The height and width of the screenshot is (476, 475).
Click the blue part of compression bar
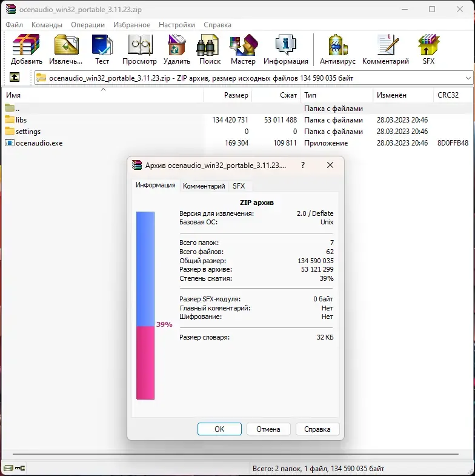[x=145, y=269]
